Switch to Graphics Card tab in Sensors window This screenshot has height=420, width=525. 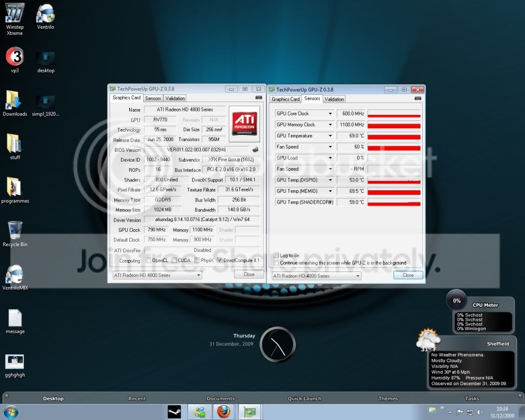286,99
